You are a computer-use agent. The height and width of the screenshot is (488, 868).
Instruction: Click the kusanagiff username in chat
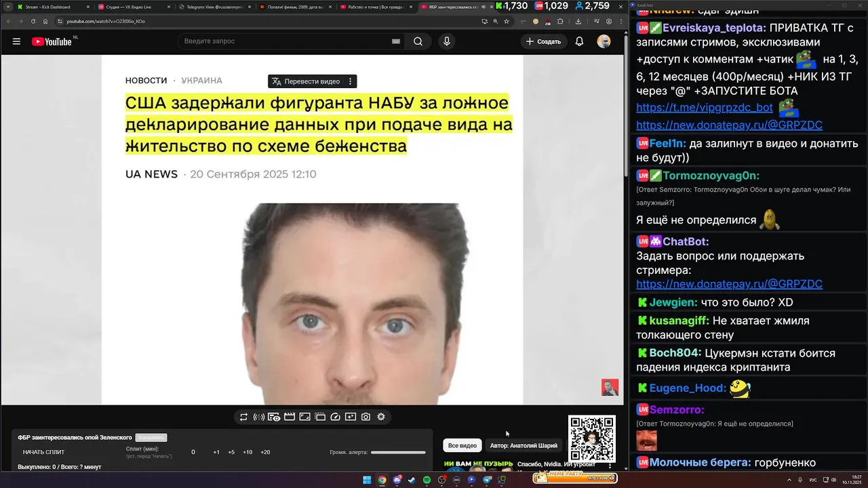679,321
